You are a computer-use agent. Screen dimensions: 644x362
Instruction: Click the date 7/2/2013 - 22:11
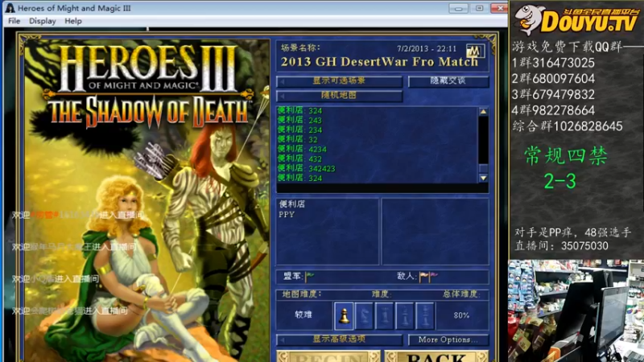427,49
